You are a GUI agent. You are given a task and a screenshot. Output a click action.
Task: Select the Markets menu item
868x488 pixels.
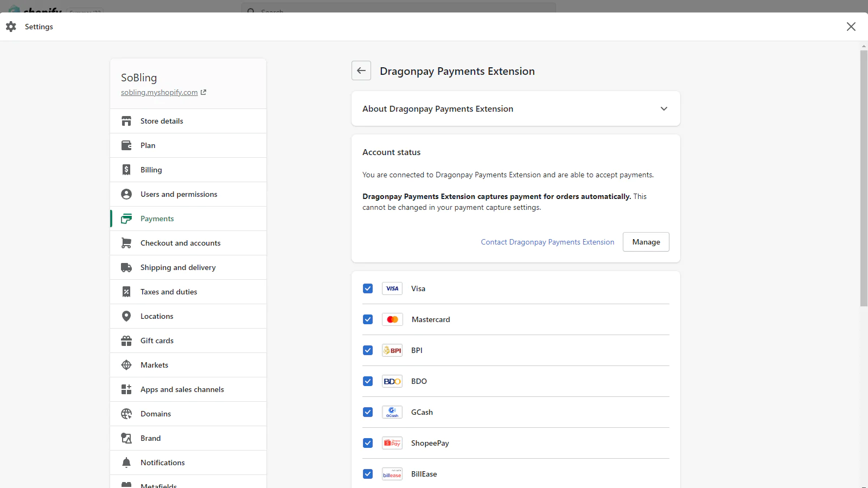tap(188, 365)
